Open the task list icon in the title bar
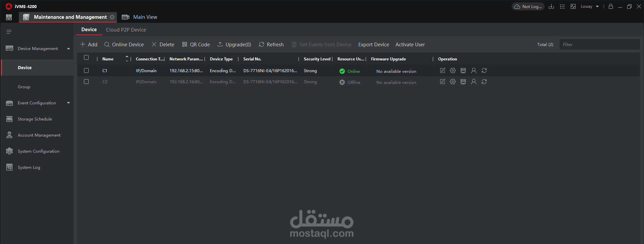 tap(562, 6)
